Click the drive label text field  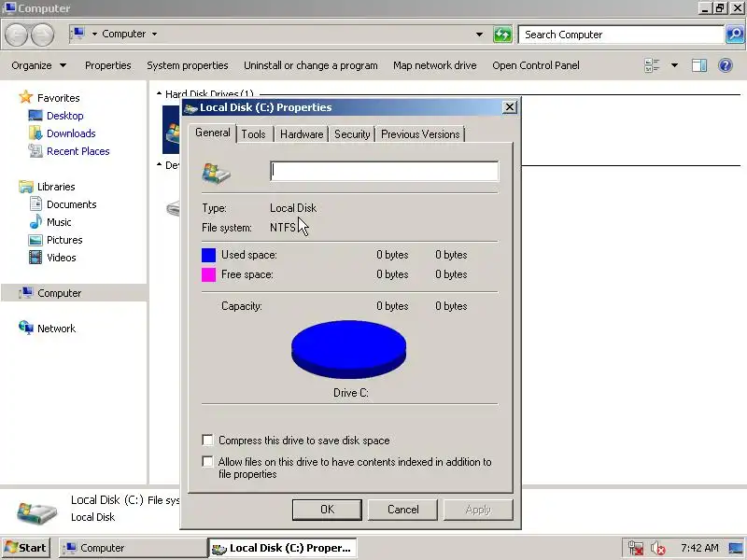[x=385, y=172]
